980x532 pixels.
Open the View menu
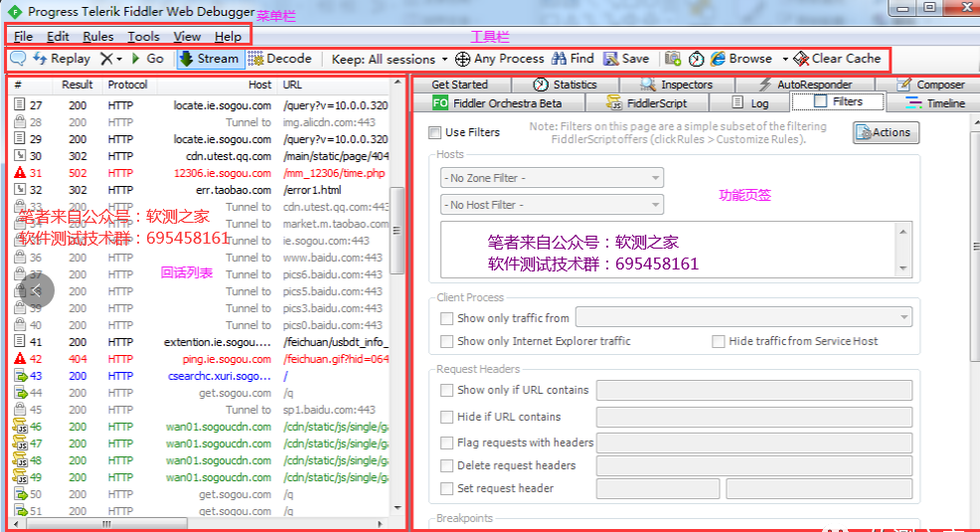tap(187, 36)
